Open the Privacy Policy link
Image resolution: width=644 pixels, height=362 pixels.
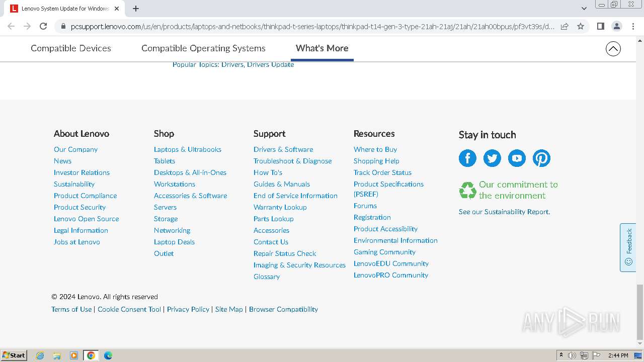(x=188, y=309)
